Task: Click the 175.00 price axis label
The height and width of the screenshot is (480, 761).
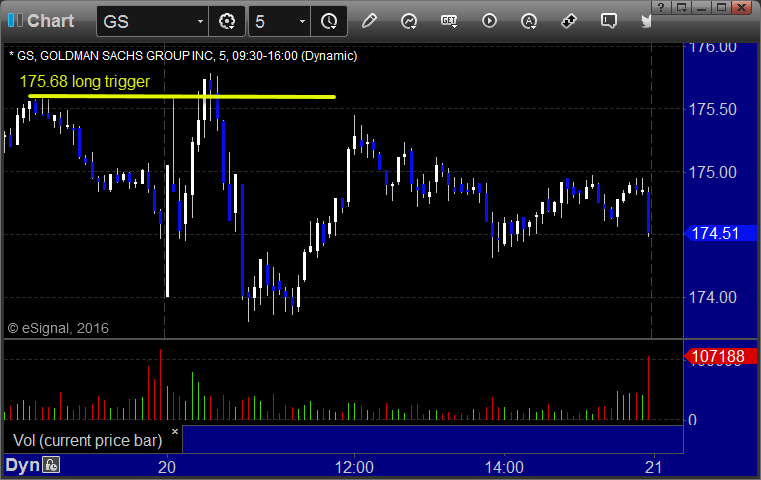Action: pyautogui.click(x=712, y=172)
